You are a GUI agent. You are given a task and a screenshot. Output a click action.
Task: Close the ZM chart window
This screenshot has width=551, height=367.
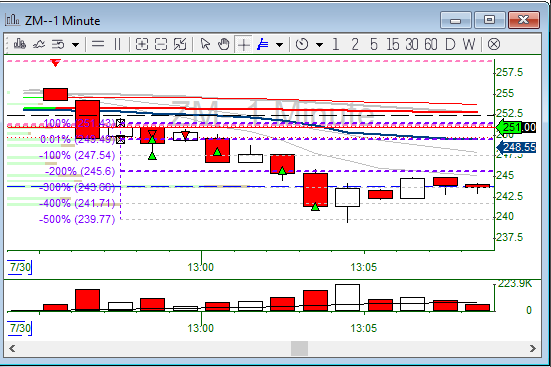point(524,20)
